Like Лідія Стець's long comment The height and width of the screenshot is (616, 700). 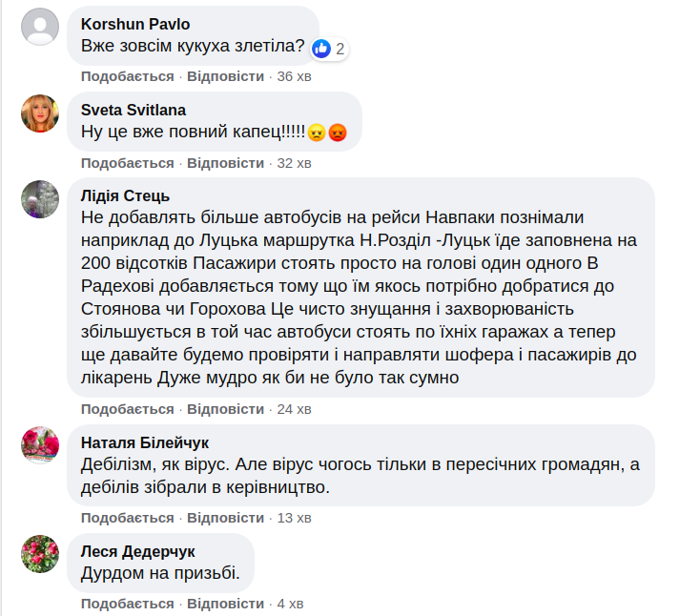(x=127, y=409)
